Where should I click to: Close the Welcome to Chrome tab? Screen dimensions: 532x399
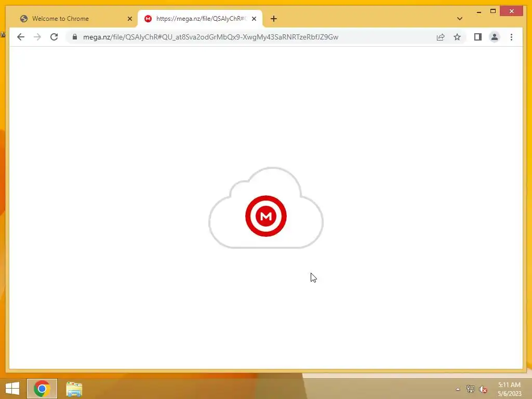click(129, 19)
